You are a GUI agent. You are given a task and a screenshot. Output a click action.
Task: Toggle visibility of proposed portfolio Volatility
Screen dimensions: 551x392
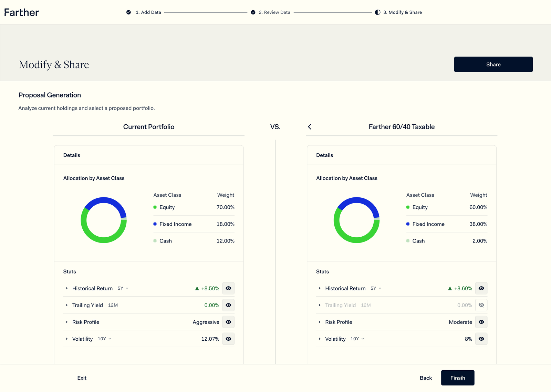pos(481,339)
